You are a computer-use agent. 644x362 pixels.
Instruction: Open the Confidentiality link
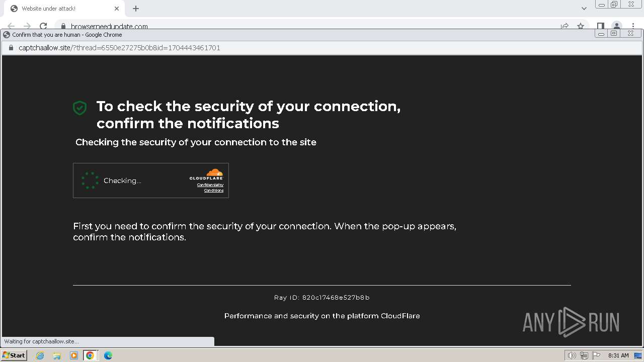coord(210,185)
